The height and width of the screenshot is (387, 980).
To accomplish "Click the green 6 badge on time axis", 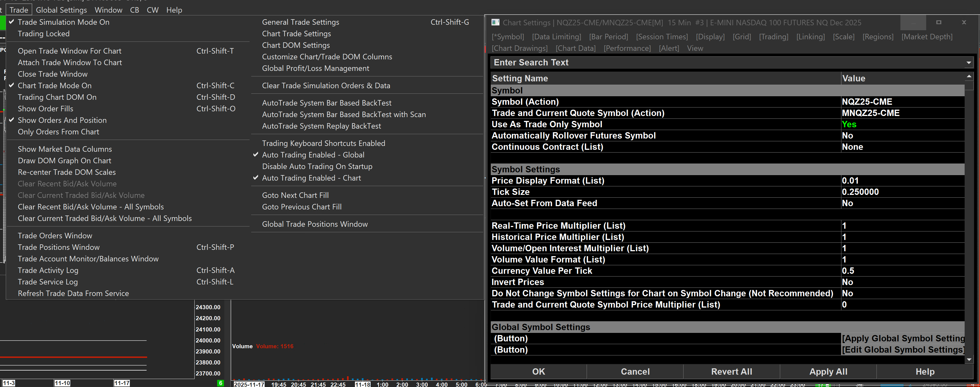I will point(220,383).
